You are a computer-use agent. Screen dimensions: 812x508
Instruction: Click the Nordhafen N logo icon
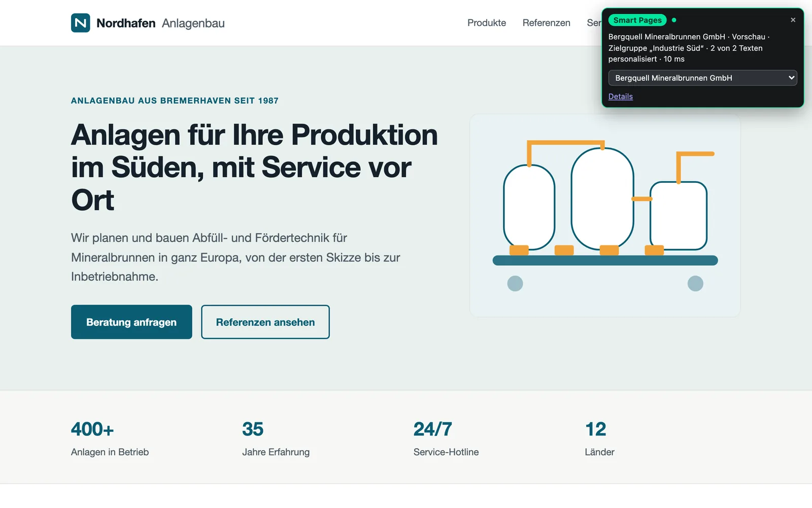tap(81, 23)
